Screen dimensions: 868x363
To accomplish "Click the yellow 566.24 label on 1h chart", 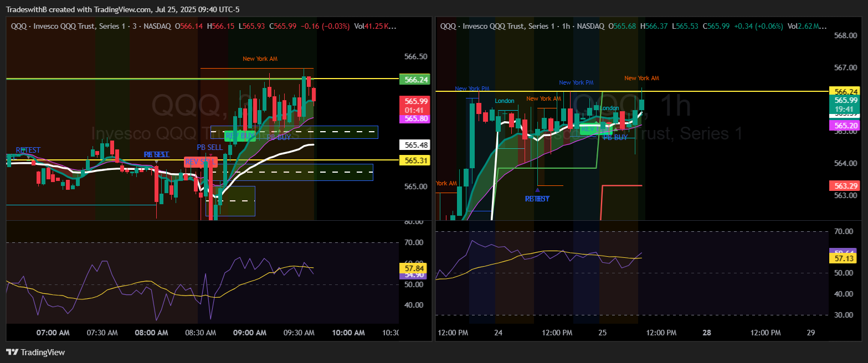I will 844,91.
